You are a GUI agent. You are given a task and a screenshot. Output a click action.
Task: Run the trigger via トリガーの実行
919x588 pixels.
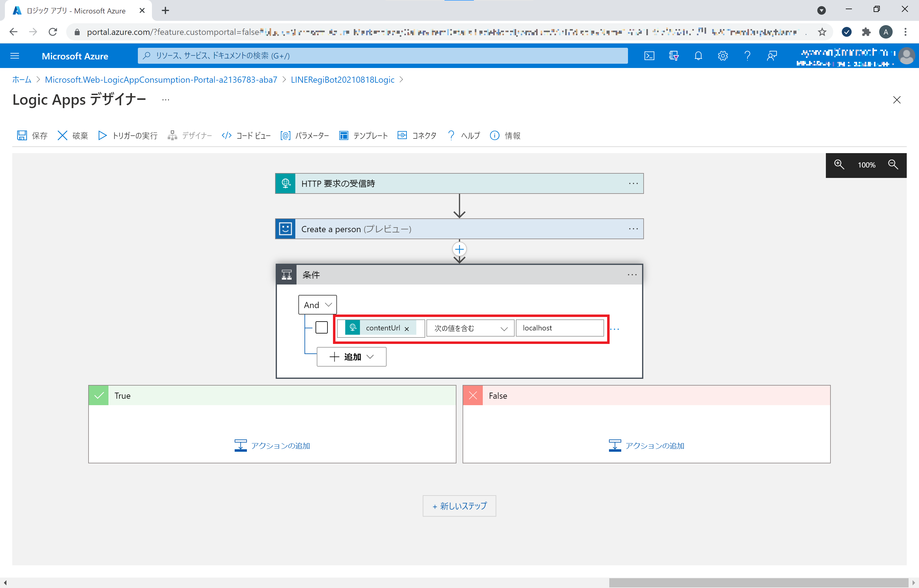pos(127,135)
